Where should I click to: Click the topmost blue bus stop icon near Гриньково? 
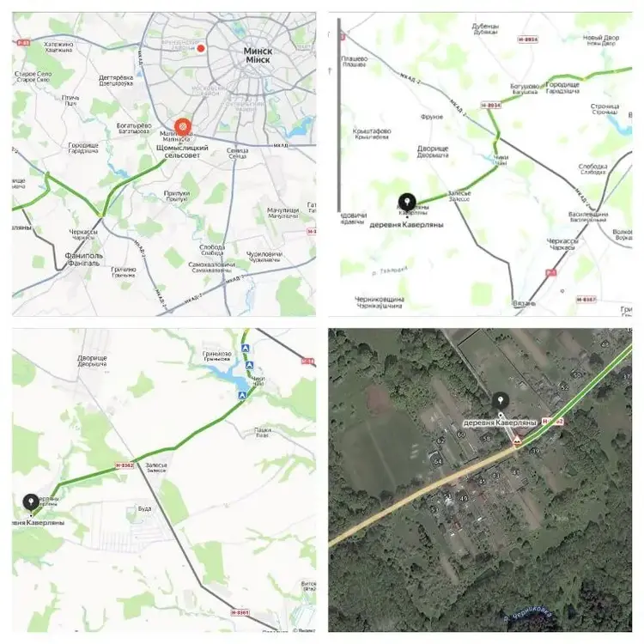246,349
